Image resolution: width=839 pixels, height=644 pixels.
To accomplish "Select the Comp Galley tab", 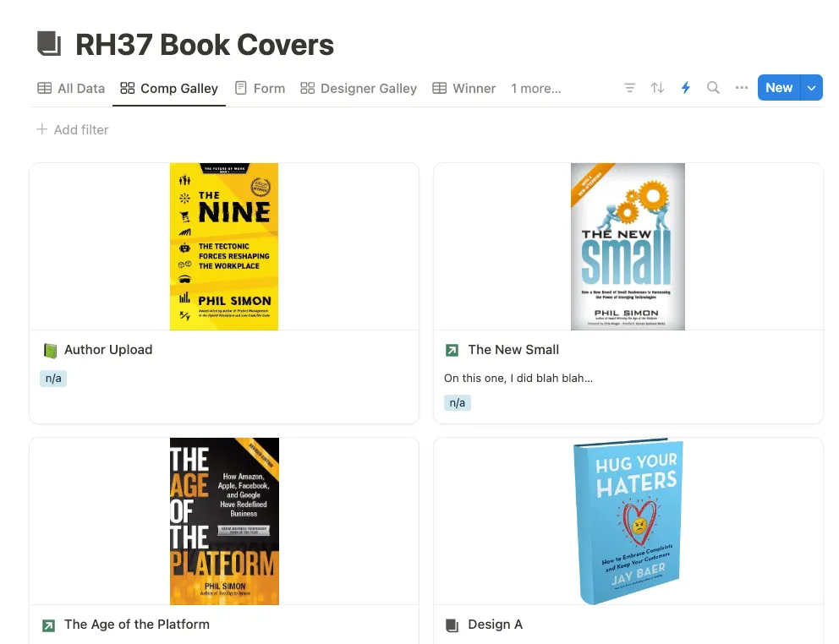I will (x=169, y=88).
